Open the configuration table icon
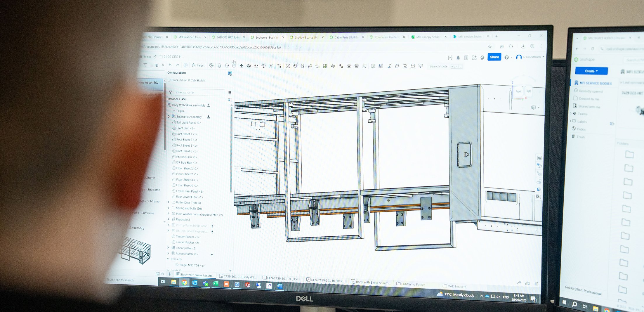The height and width of the screenshot is (312, 644). (230, 74)
